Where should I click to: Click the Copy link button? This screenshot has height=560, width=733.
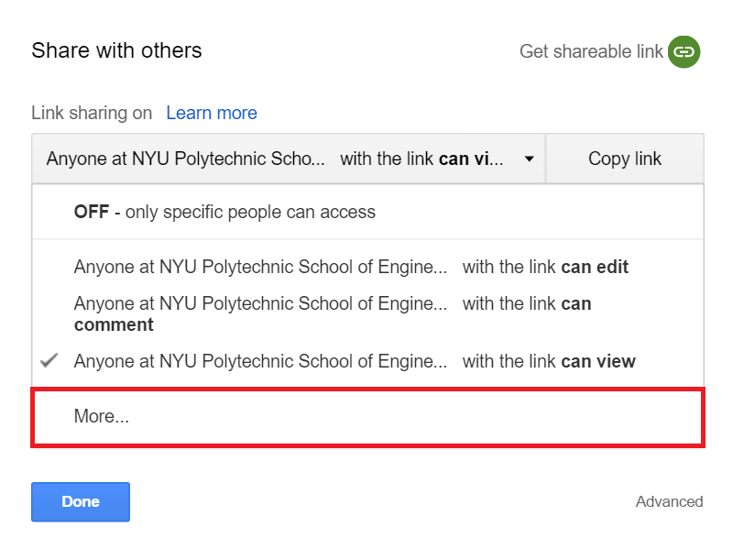[625, 159]
